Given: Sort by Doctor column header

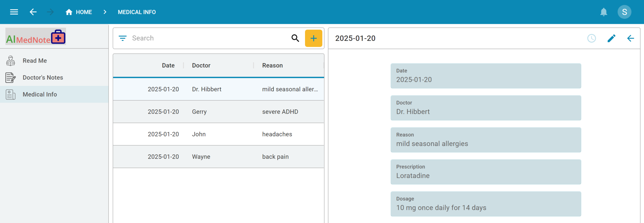Looking at the screenshot, I should pos(201,65).
